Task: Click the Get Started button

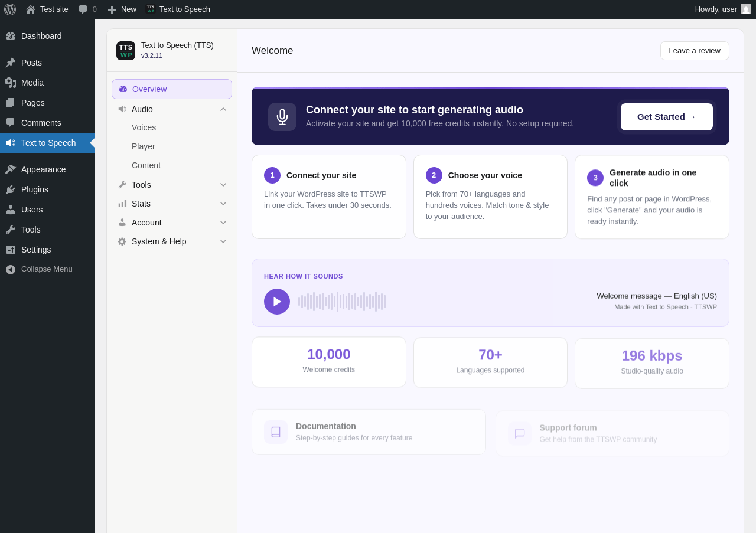Action: 667,117
